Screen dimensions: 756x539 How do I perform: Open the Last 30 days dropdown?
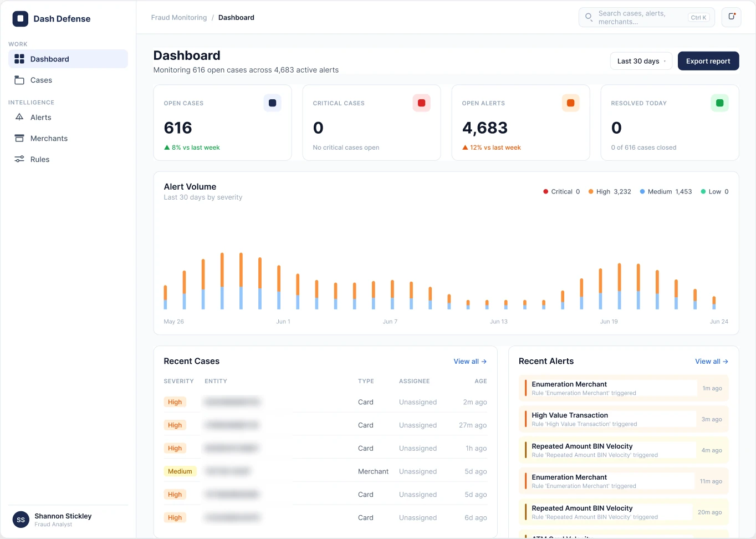click(641, 61)
